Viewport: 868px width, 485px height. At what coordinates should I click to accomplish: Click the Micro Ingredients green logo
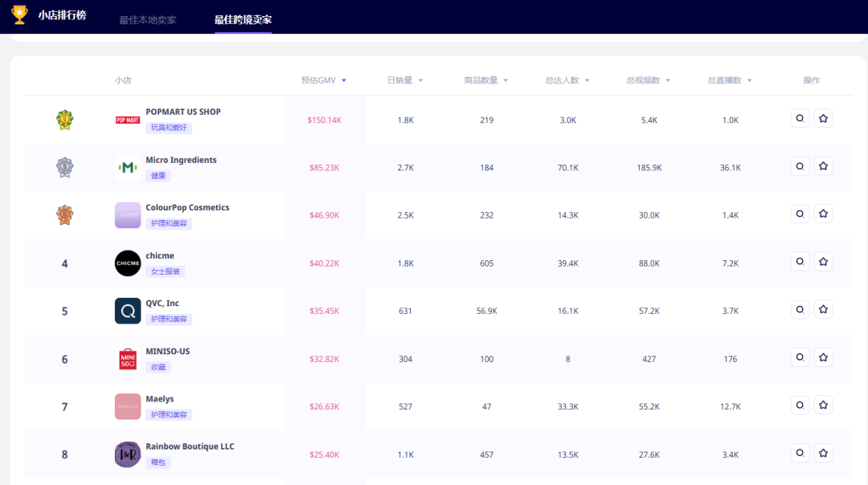coord(128,168)
